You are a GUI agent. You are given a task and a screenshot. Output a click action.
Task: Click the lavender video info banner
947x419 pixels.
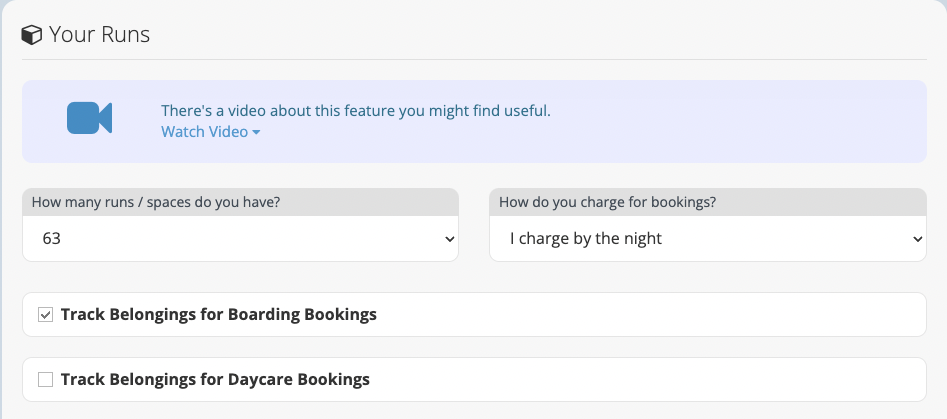coord(474,121)
